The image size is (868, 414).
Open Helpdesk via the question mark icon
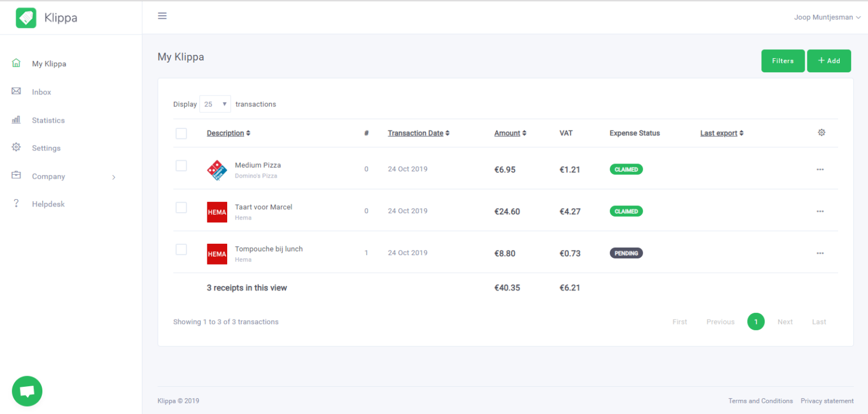pyautogui.click(x=17, y=204)
